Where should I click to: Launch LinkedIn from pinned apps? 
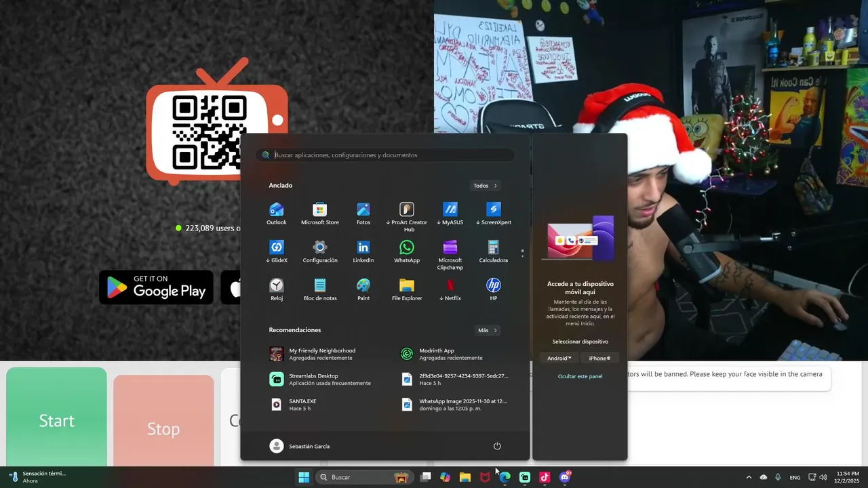363,251
